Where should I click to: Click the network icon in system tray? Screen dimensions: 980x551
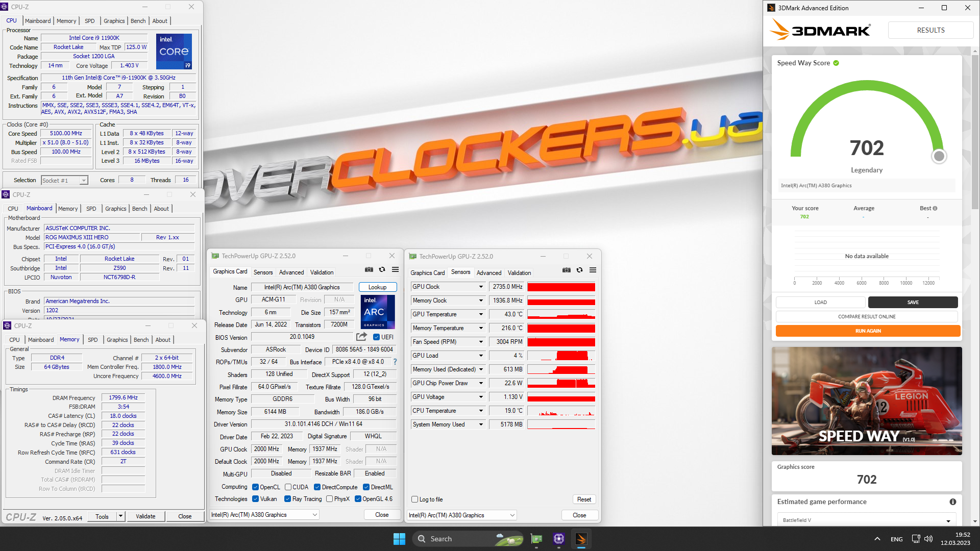(916, 539)
